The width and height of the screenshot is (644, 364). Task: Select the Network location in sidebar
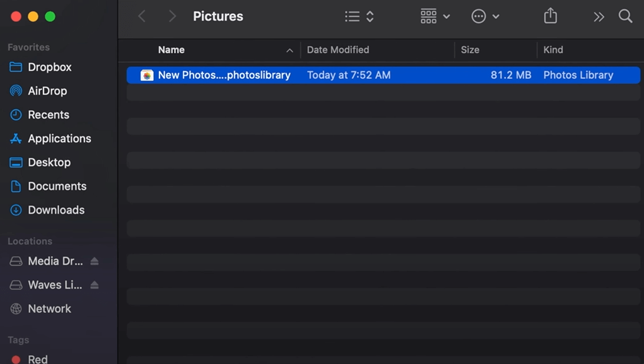49,308
